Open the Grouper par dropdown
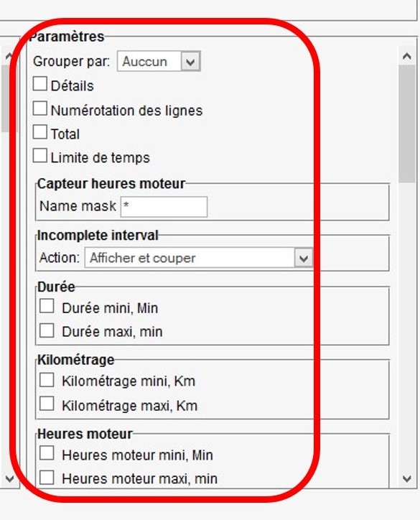420x520 pixels. coord(159,61)
